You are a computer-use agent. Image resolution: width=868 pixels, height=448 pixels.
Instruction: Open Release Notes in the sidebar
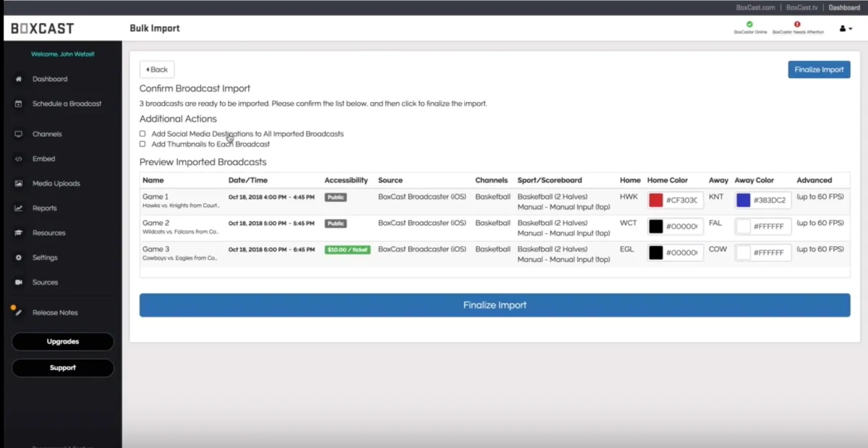(55, 313)
